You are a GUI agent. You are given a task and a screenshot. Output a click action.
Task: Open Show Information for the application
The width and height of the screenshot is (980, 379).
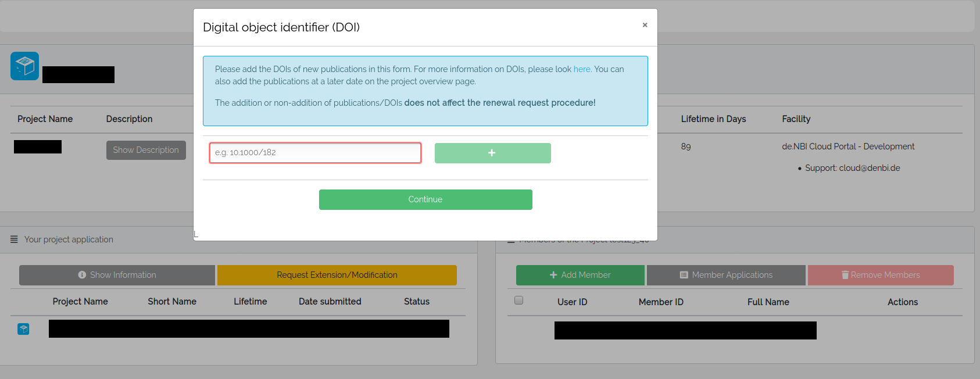tap(117, 275)
